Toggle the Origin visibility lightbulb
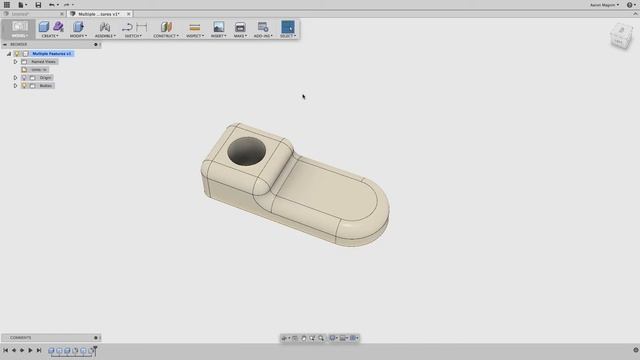The height and width of the screenshot is (360, 640). pyautogui.click(x=24, y=78)
